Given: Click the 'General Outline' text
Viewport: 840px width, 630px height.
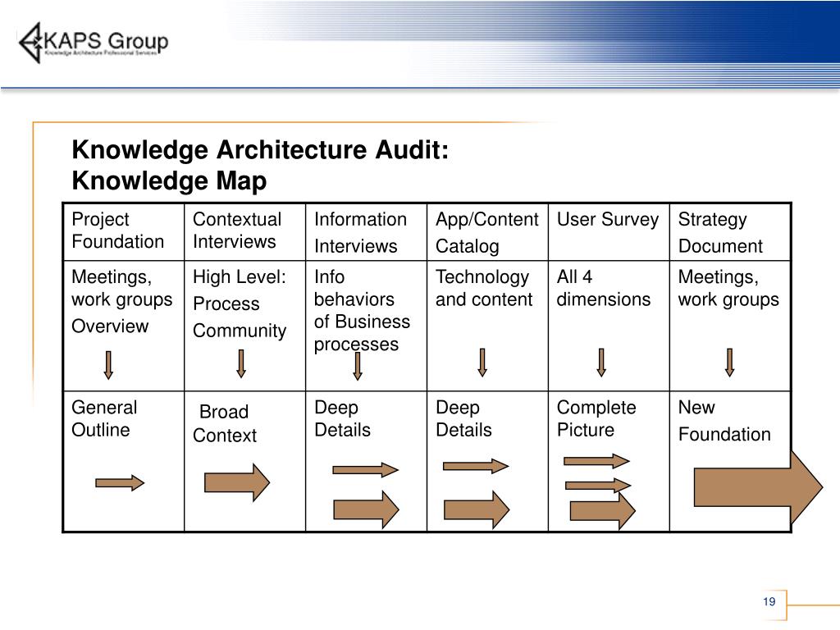Looking at the screenshot, I should (x=104, y=418).
